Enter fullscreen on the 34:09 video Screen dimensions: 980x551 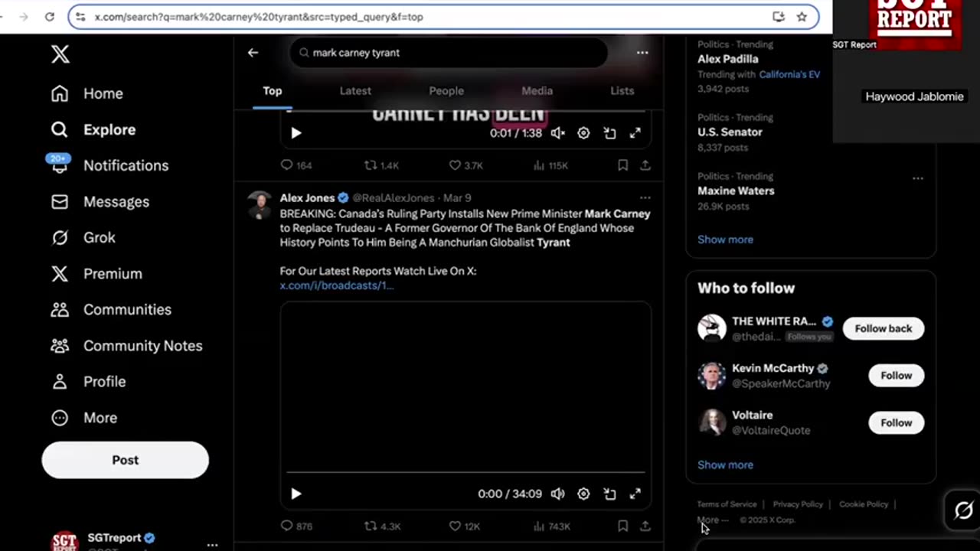click(x=635, y=494)
